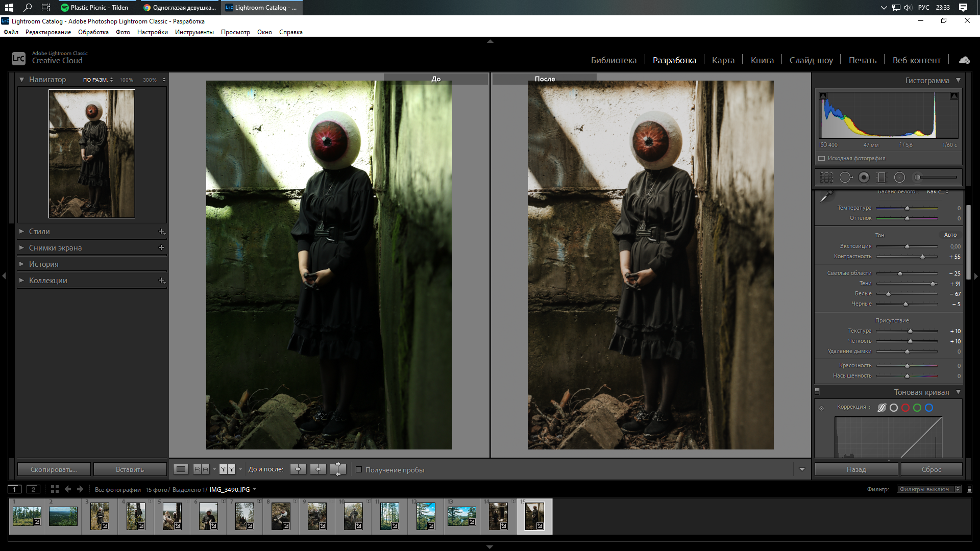
Task: Expand the Снимки экрана panel
Action: (21, 247)
